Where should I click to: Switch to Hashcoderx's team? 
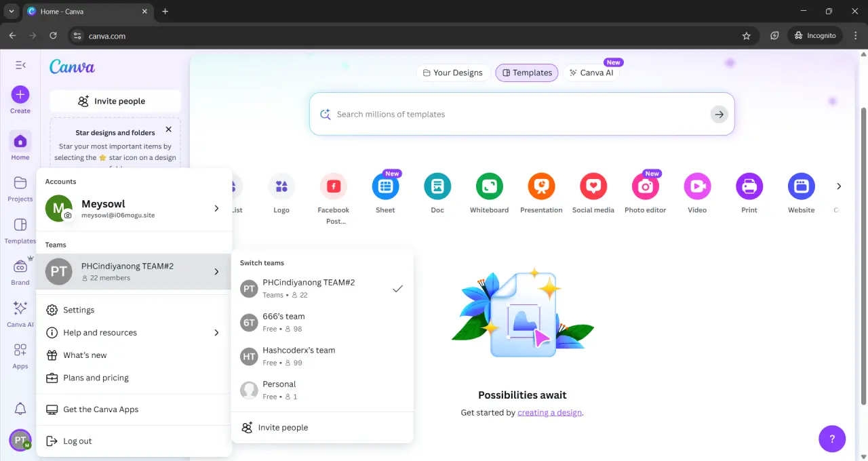click(x=322, y=356)
